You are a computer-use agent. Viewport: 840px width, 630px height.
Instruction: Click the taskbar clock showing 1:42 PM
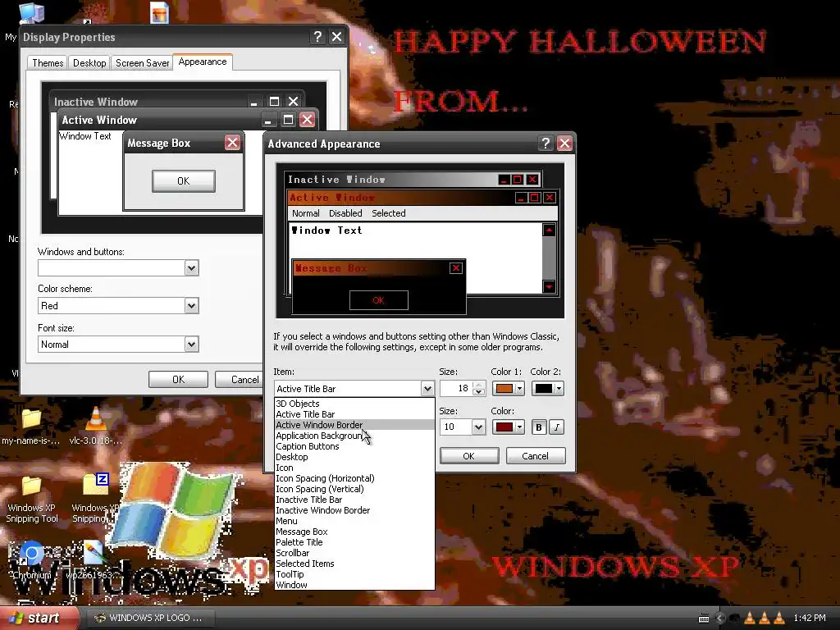click(x=809, y=619)
